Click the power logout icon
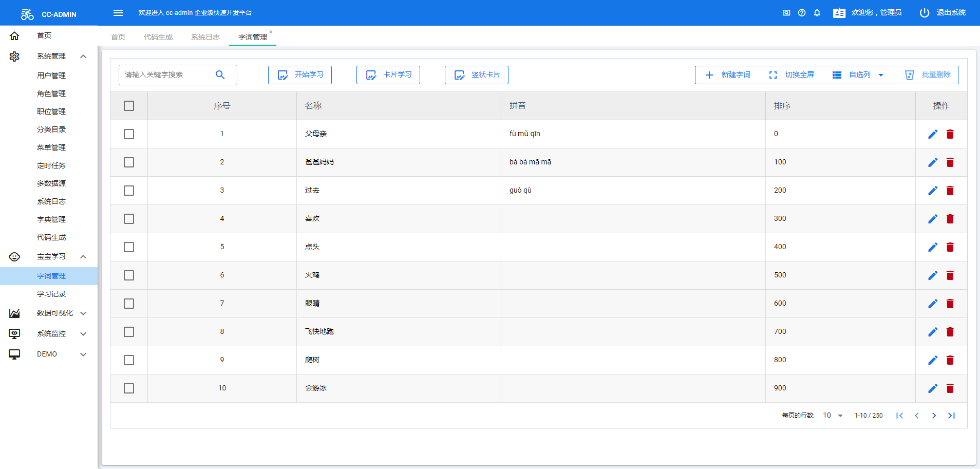 [x=925, y=13]
